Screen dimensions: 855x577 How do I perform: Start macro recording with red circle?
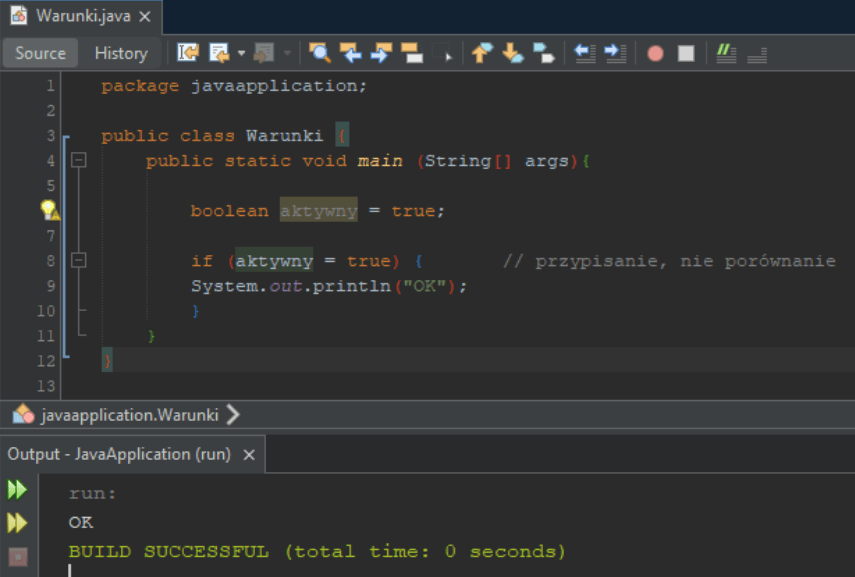(655, 53)
